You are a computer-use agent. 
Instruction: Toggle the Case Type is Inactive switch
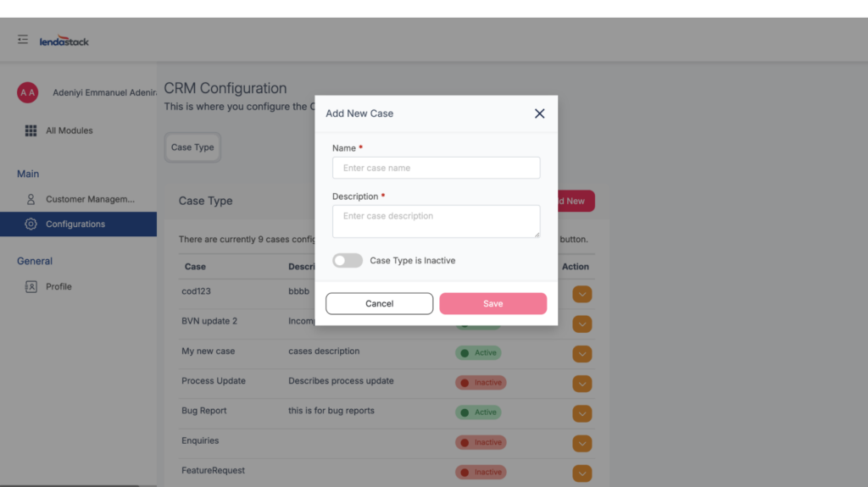[348, 261]
